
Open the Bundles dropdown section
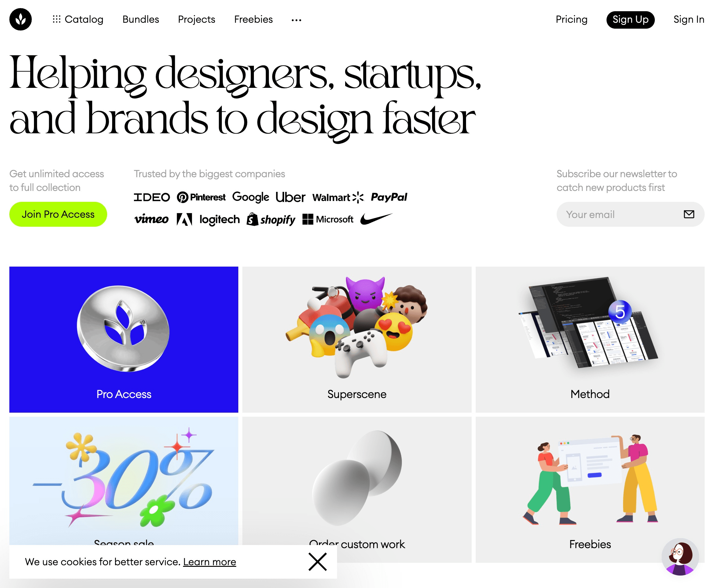140,20
